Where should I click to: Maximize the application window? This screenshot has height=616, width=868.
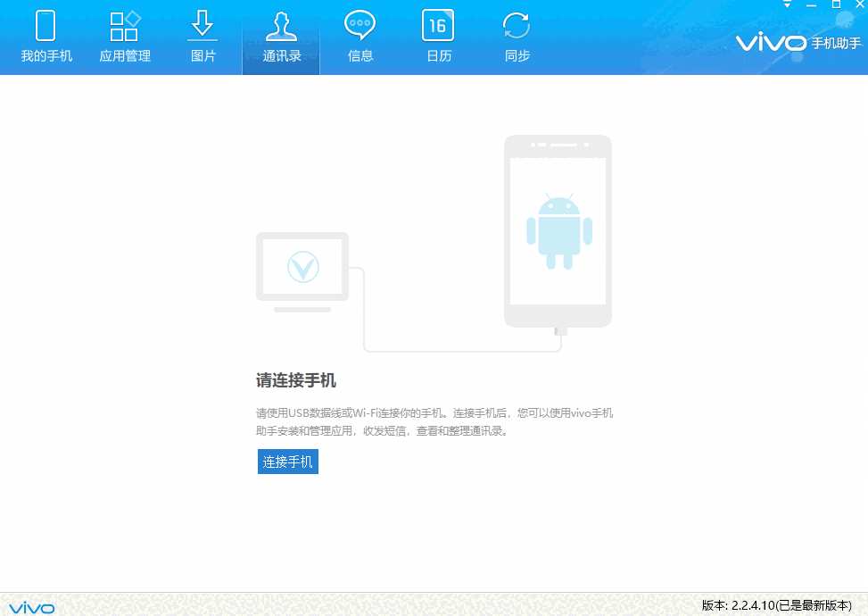(x=837, y=5)
